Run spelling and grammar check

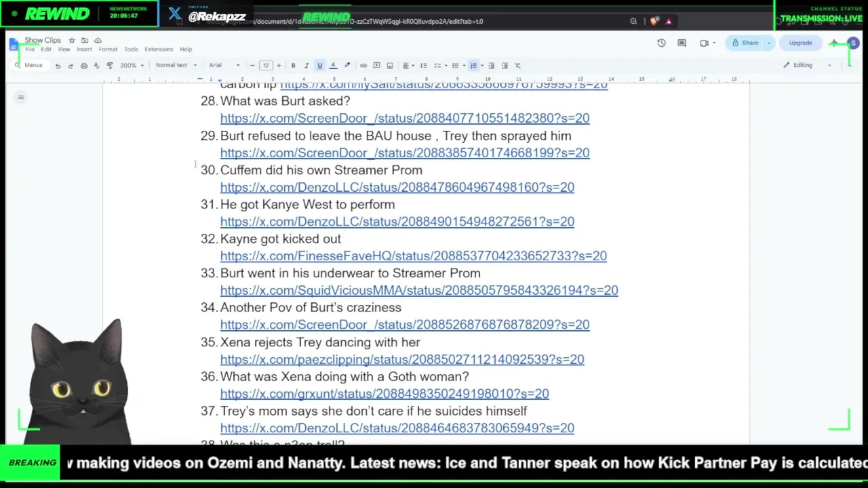96,66
